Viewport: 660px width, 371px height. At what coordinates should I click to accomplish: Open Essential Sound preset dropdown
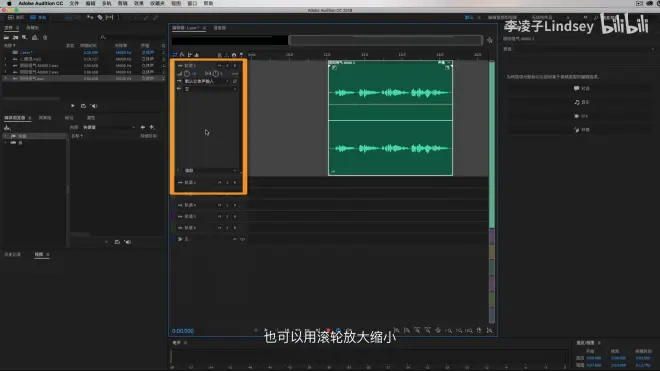585,49
